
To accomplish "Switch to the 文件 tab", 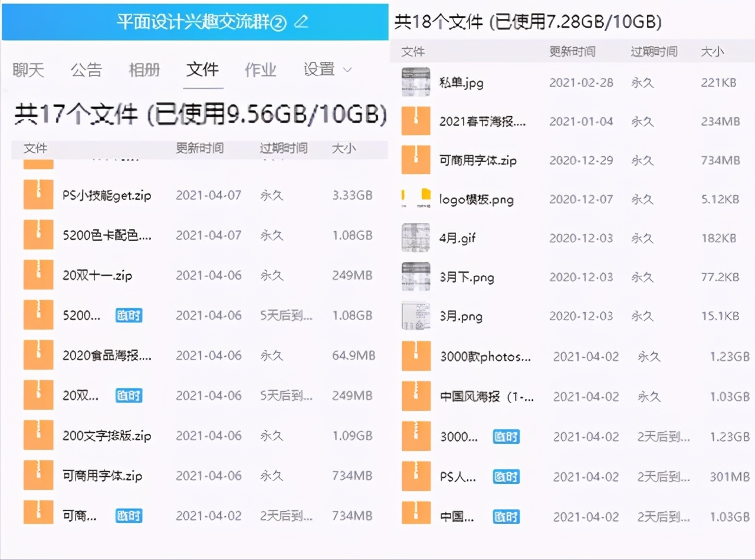I will tap(203, 70).
